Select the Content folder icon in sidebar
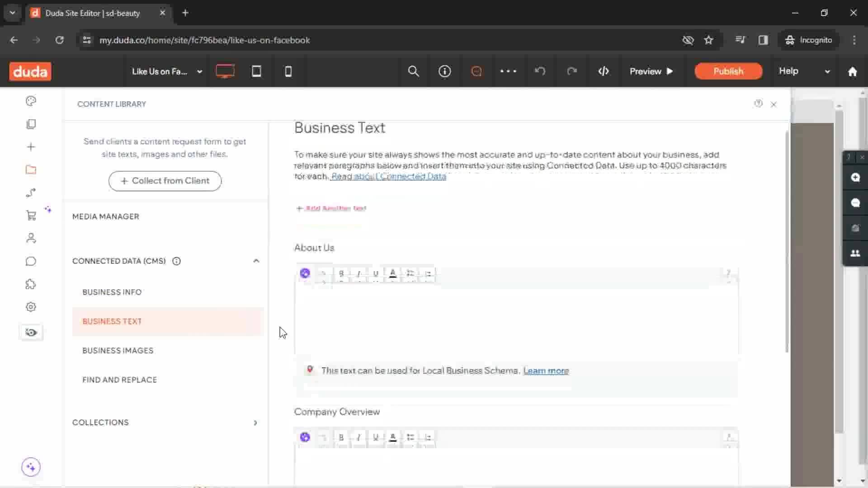The height and width of the screenshot is (488, 868). [31, 170]
